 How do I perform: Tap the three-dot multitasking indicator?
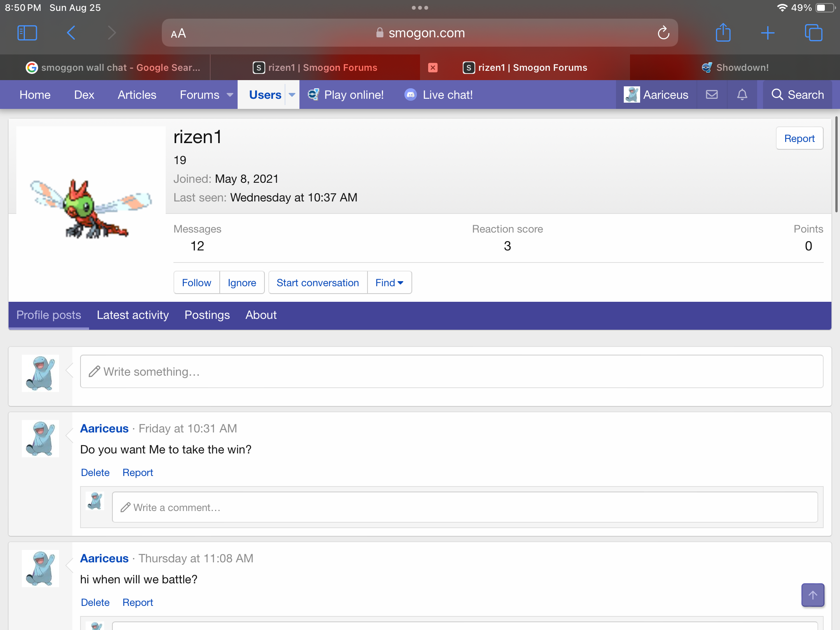click(420, 8)
